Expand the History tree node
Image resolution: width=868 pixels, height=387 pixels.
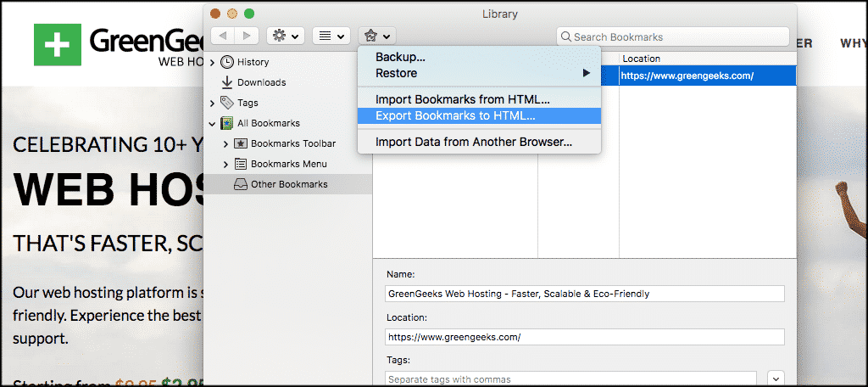pyautogui.click(x=212, y=63)
